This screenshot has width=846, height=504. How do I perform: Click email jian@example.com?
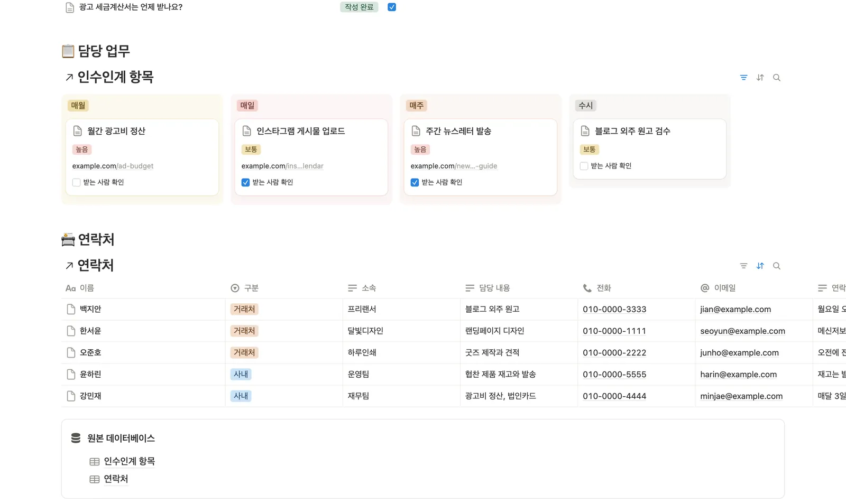(x=735, y=310)
